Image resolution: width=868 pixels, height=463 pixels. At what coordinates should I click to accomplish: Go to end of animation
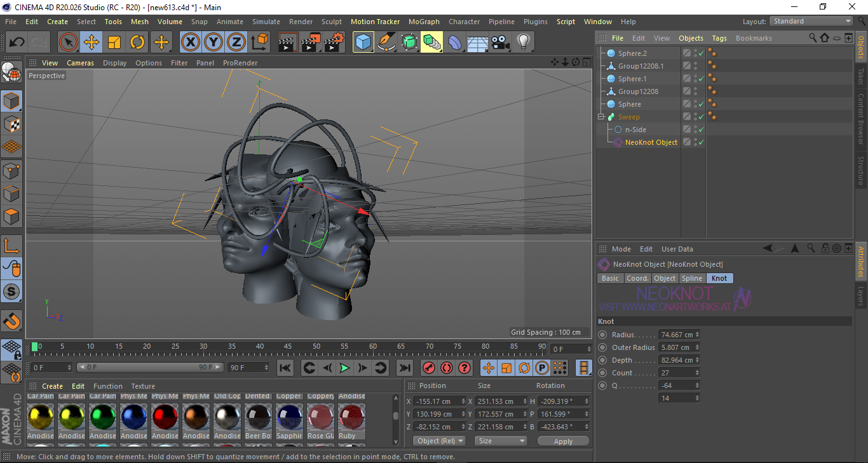click(x=404, y=368)
